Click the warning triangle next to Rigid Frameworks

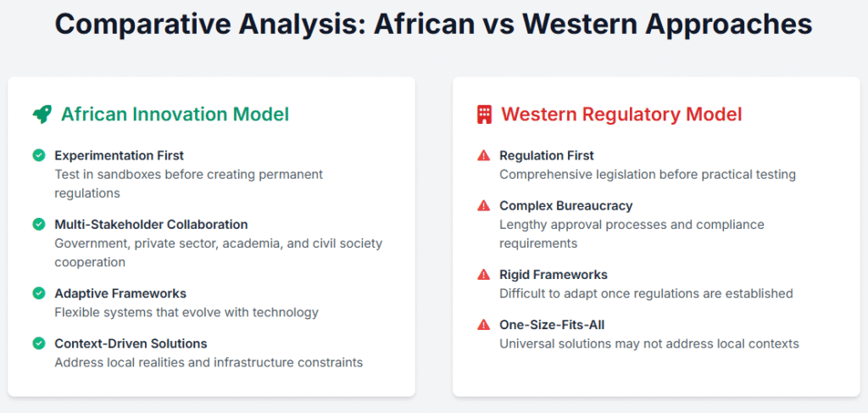pos(484,275)
